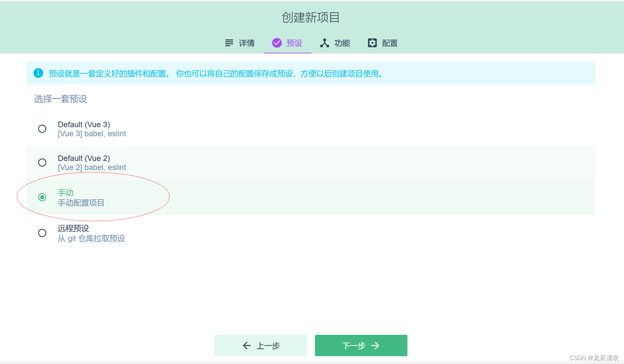This screenshot has height=364, width=624.
Task: Click the 手动配置项目 description text
Action: (x=81, y=203)
